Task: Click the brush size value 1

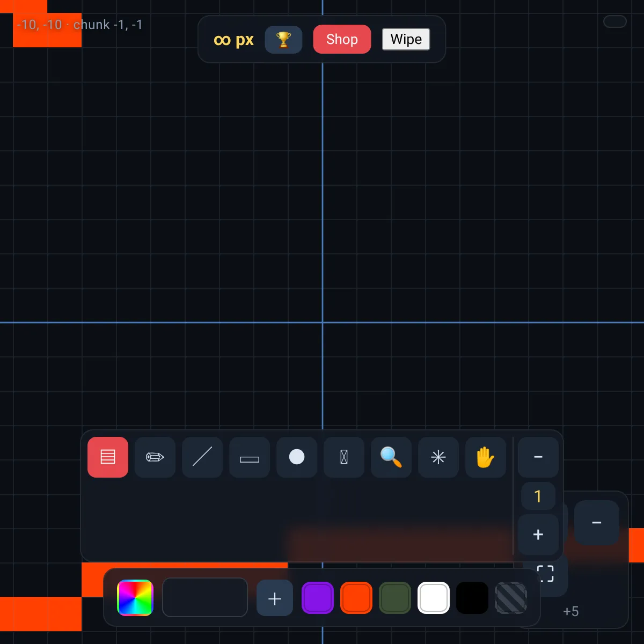Action: 538,496
